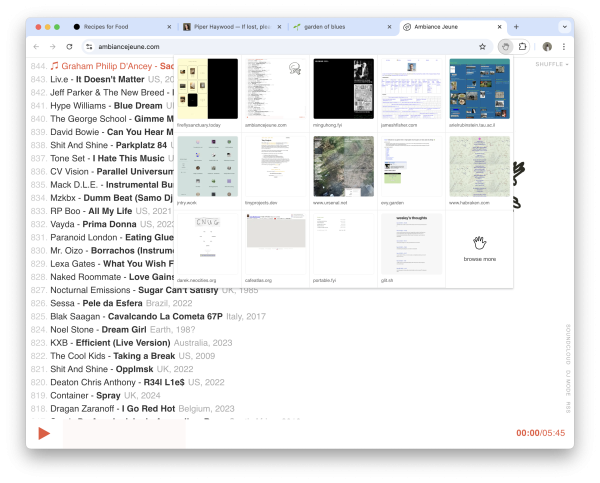This screenshot has width=600, height=483.
Task: Open the profile avatar icon
Action: pos(547,46)
